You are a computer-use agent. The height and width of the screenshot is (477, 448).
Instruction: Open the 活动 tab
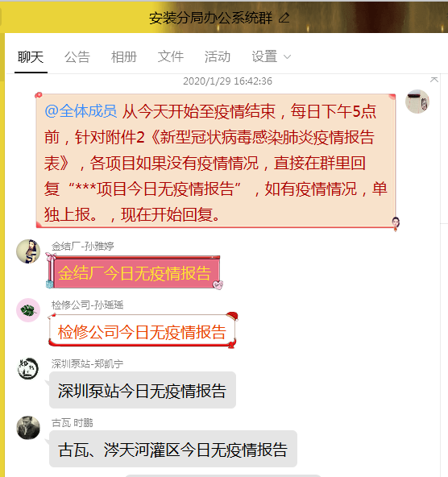click(218, 57)
